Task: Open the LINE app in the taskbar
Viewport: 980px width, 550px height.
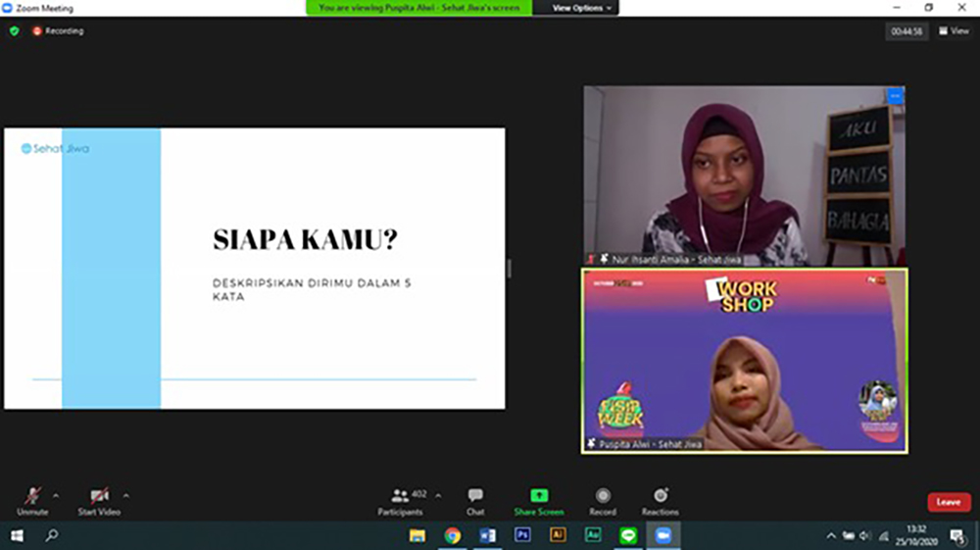Action: (x=628, y=535)
